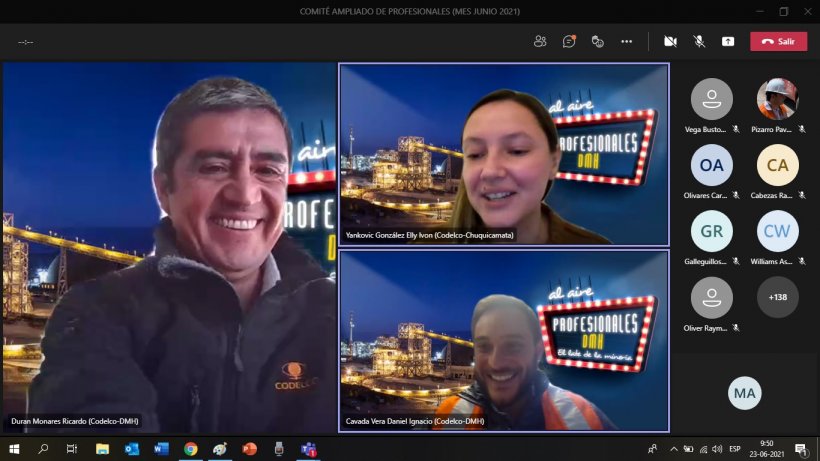Click Olivares Car name text
820x461 pixels.
click(x=705, y=195)
